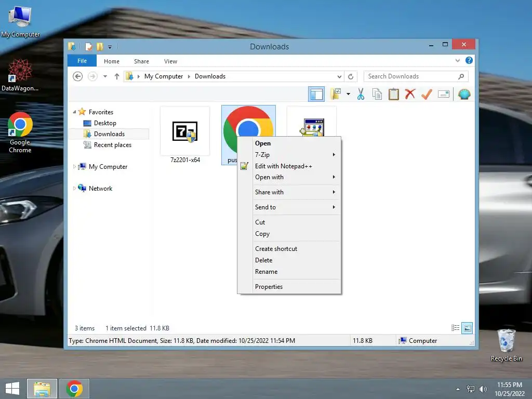Choose Properties in context menu
The image size is (532, 399).
click(289, 287)
